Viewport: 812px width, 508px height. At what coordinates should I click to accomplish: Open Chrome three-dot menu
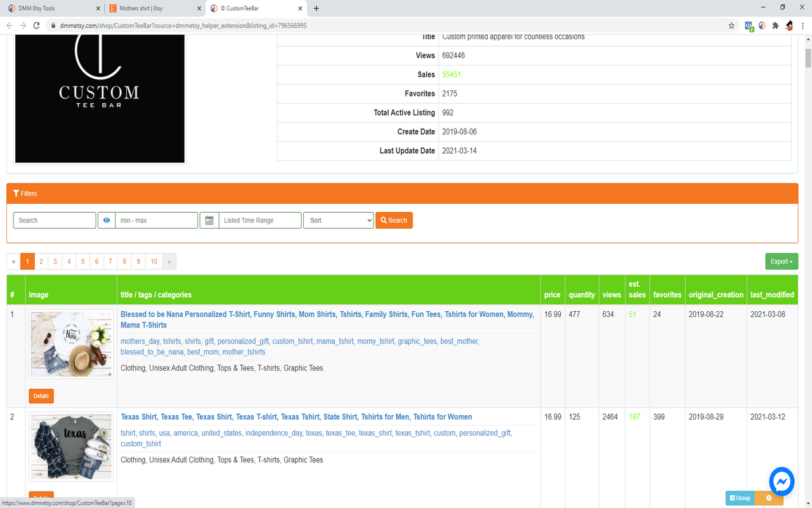tap(802, 25)
